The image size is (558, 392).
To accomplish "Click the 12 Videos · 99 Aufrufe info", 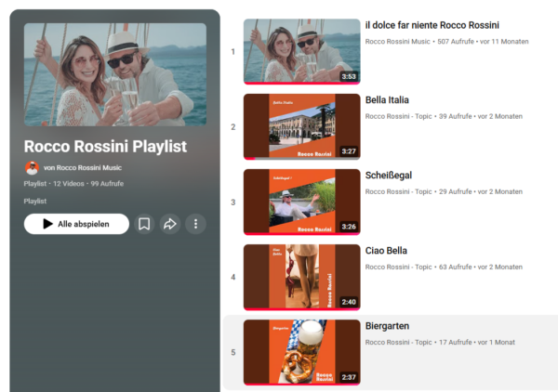I will 88,184.
